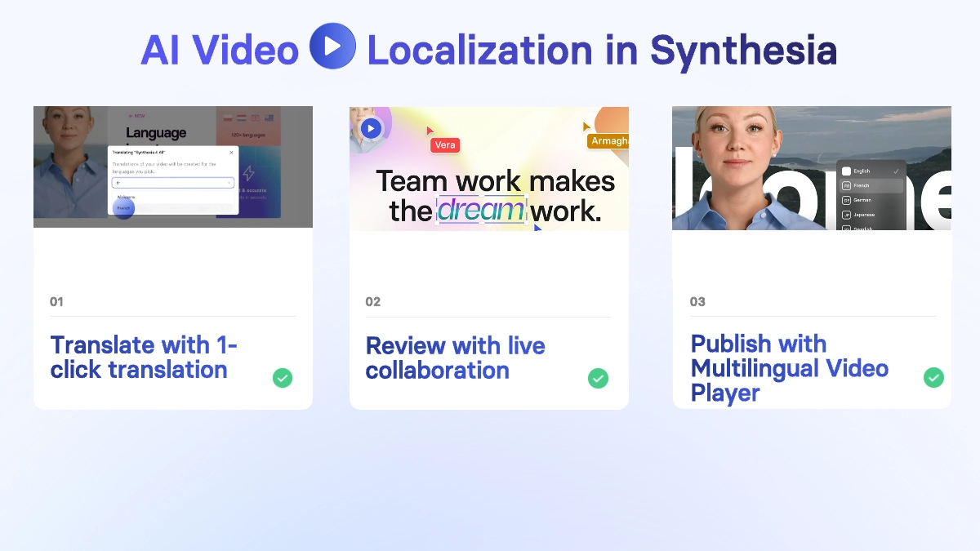Click the "Review with live collaboration" heading

click(x=455, y=358)
